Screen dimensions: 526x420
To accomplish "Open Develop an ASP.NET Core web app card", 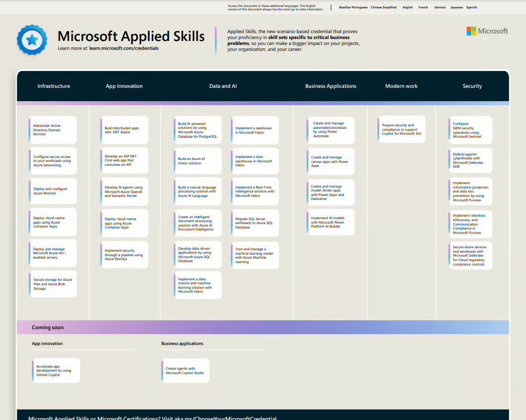I will pyautogui.click(x=124, y=160).
